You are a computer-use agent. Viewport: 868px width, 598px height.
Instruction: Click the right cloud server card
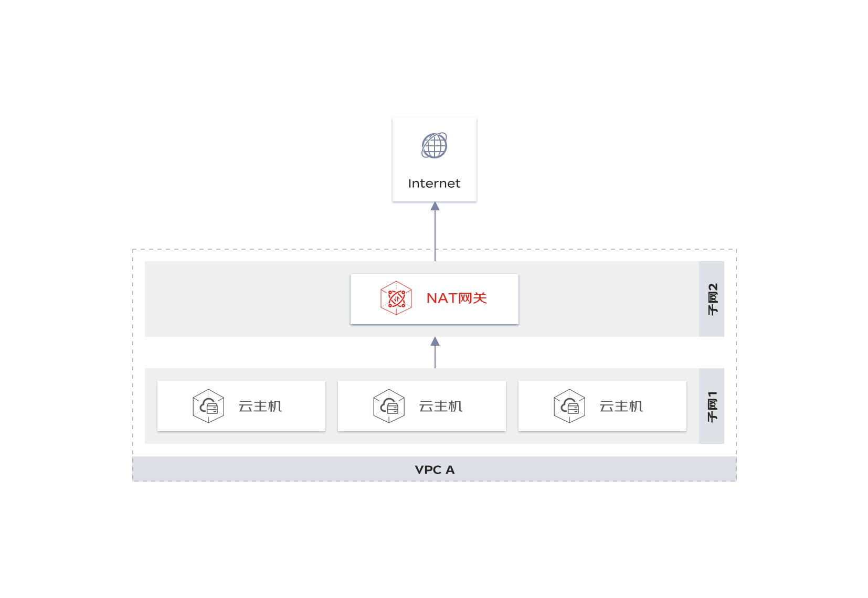[x=602, y=406]
